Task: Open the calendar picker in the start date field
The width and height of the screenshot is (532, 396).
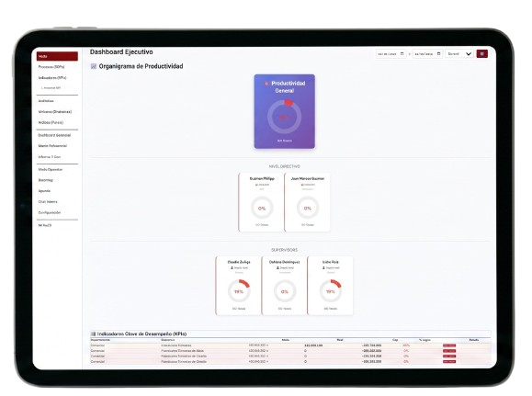Action: click(x=402, y=53)
